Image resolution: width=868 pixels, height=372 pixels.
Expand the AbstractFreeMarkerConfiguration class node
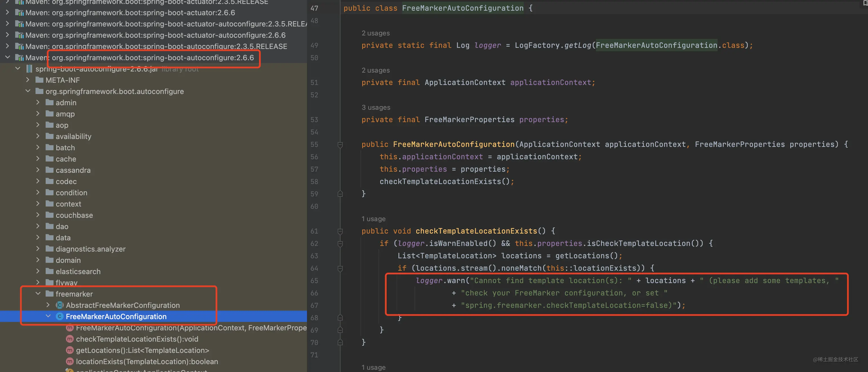(x=48, y=305)
